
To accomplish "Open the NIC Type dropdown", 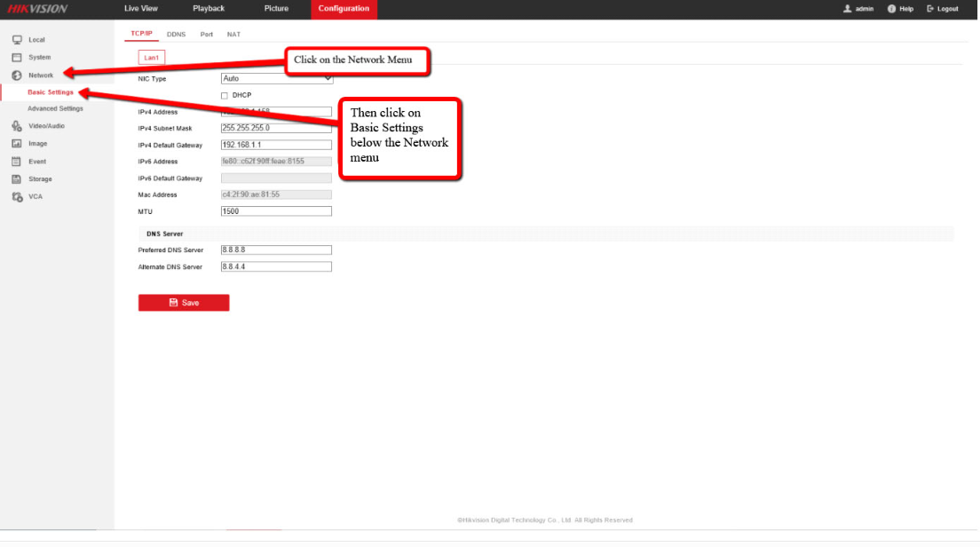I will (x=276, y=78).
